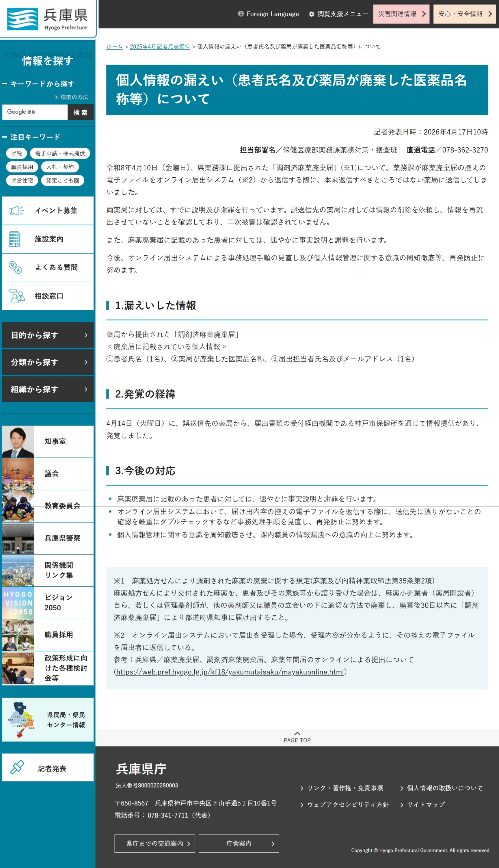The height and width of the screenshot is (868, 499).
Task: Select the 県税 keyword tag
Action: 16,153
